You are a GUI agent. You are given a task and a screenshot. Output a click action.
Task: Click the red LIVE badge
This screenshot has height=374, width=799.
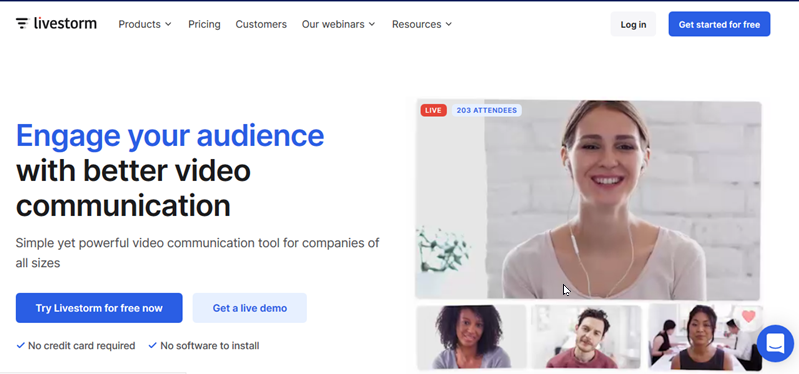433,110
